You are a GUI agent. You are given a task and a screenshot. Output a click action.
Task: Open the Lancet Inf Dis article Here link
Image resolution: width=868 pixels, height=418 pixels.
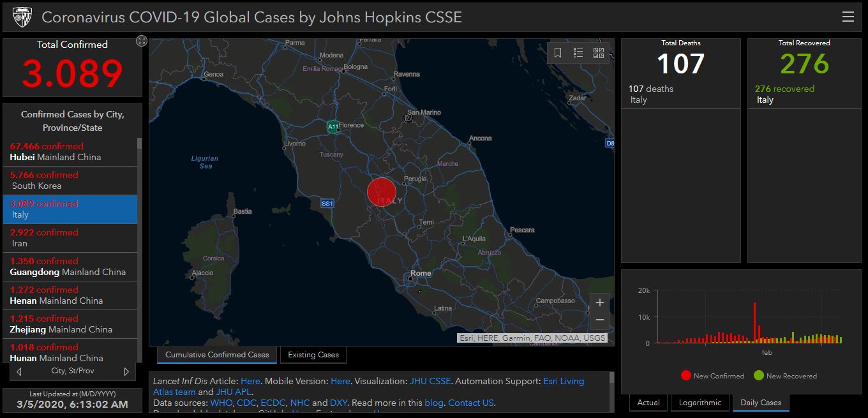pyautogui.click(x=250, y=381)
